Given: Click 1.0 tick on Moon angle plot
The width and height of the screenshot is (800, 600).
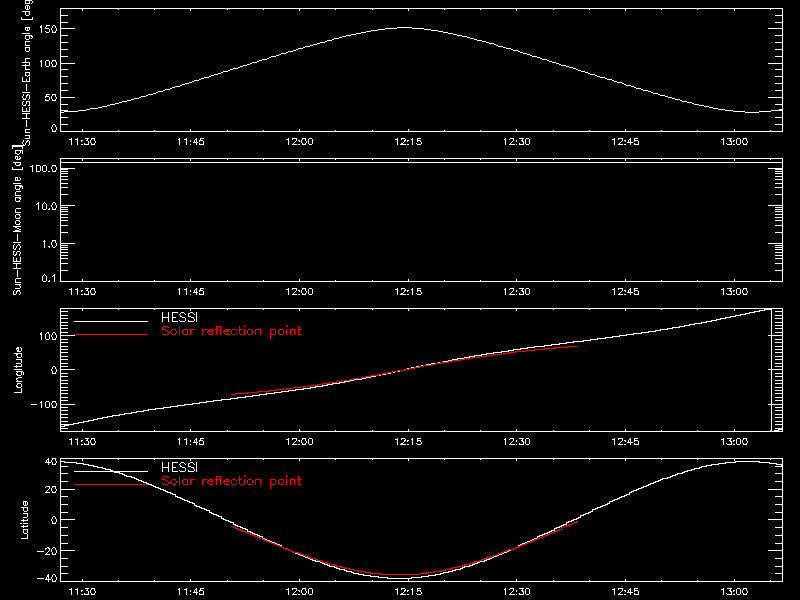Looking at the screenshot, I should click(49, 244).
